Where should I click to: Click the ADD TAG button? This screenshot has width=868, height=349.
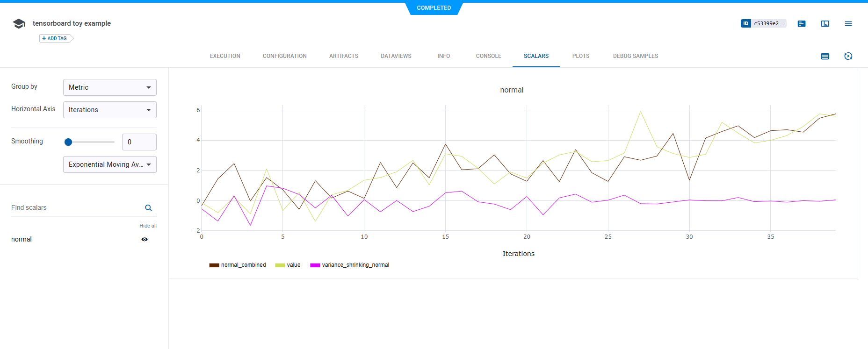point(55,38)
